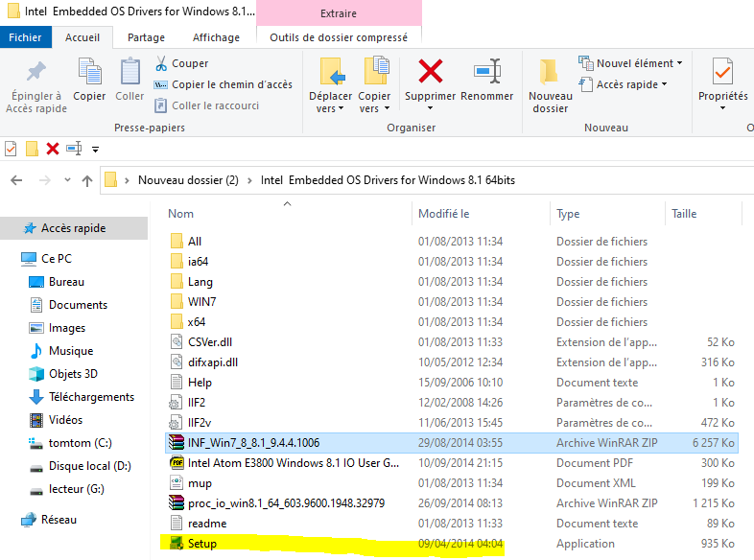Select proc_io_win8.1_64 ZIP archive
The width and height of the screenshot is (754, 560).
286,503
